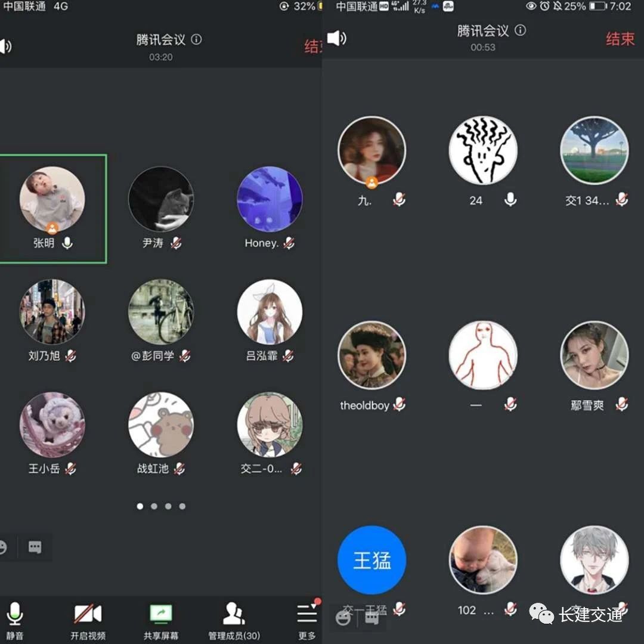The height and width of the screenshot is (644, 644).
Task: Select Honey. participant avatar
Action: coord(270,199)
